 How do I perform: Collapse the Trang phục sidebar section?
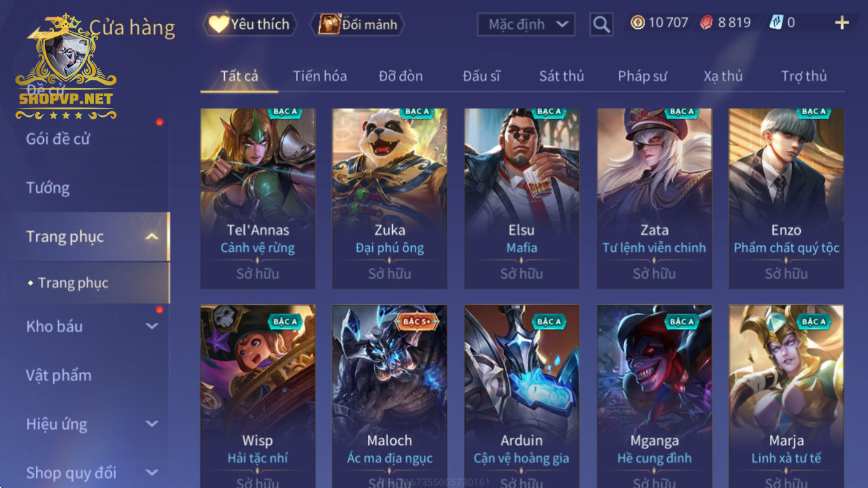[x=151, y=237]
